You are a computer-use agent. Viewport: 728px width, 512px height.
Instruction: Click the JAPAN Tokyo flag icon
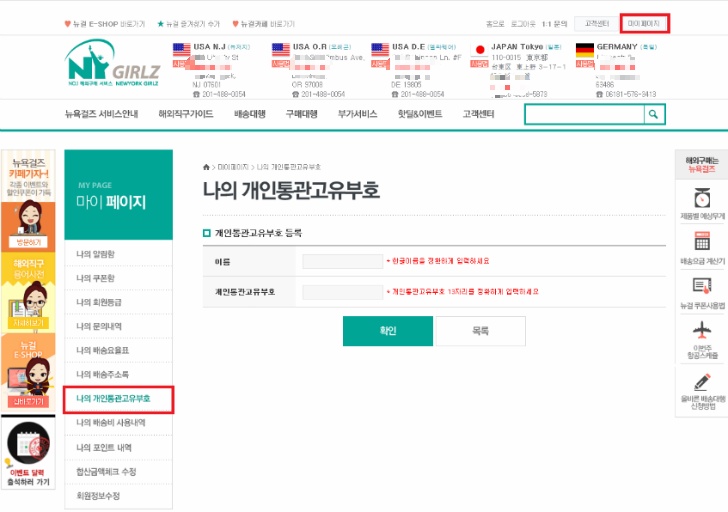click(x=480, y=49)
